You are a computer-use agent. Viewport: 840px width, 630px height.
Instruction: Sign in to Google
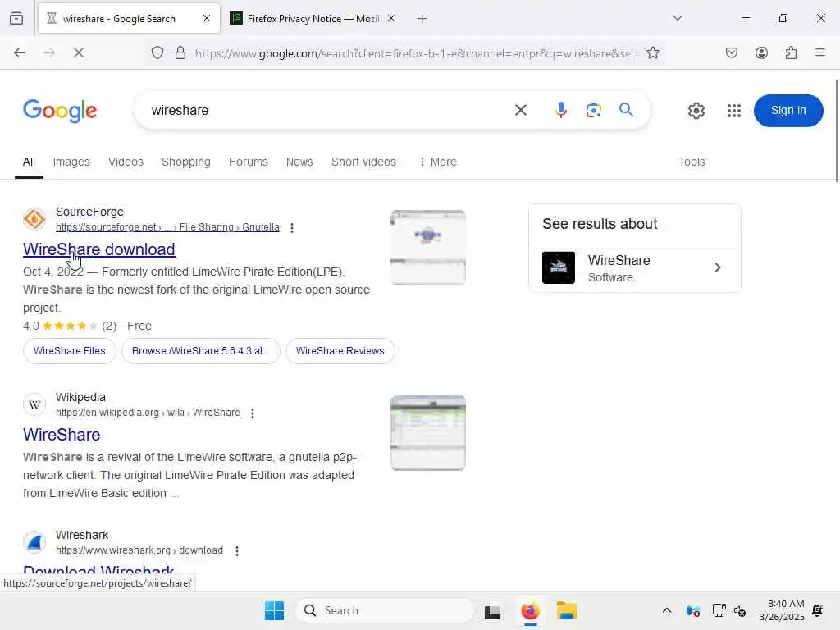tap(788, 111)
